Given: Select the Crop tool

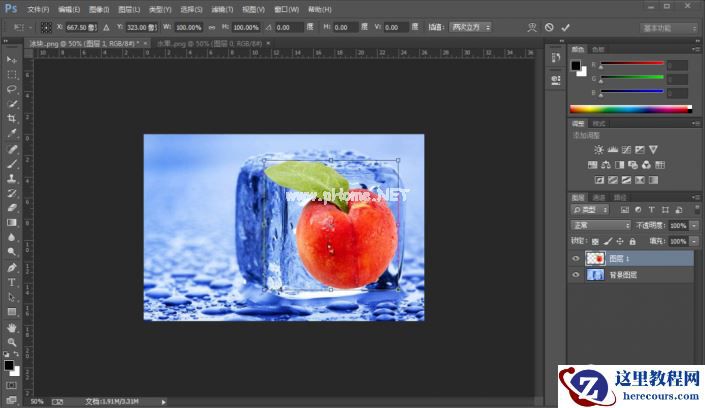Looking at the screenshot, I should [x=12, y=118].
